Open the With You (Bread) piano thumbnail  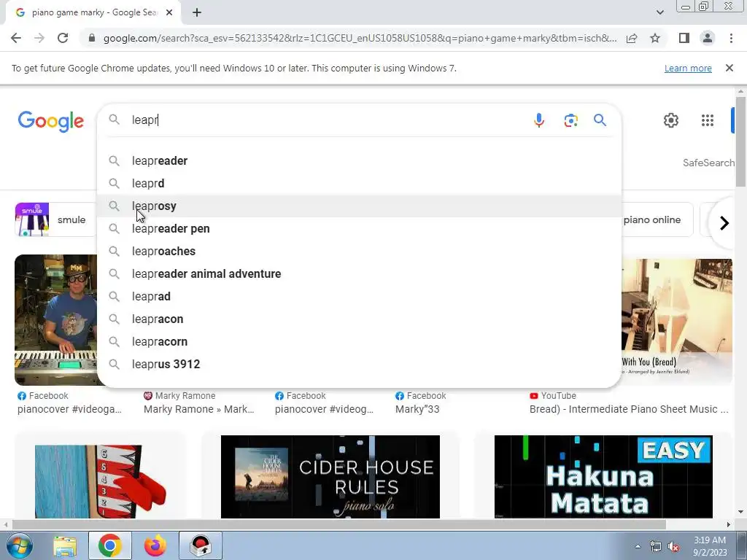tap(677, 322)
